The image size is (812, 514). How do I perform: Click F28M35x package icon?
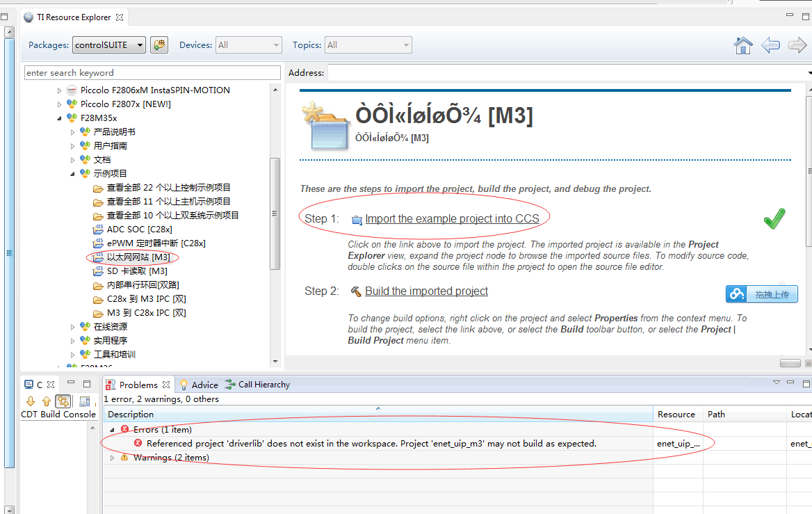coord(72,118)
